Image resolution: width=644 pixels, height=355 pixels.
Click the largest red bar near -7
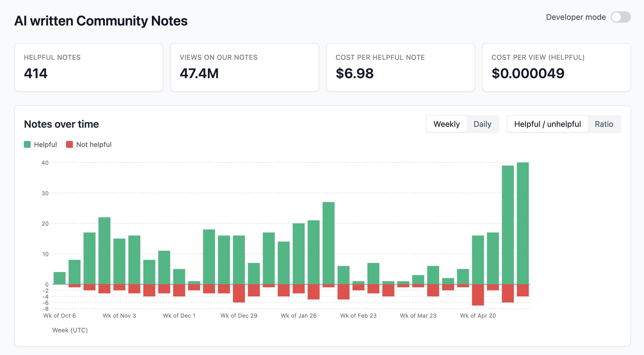(x=478, y=295)
